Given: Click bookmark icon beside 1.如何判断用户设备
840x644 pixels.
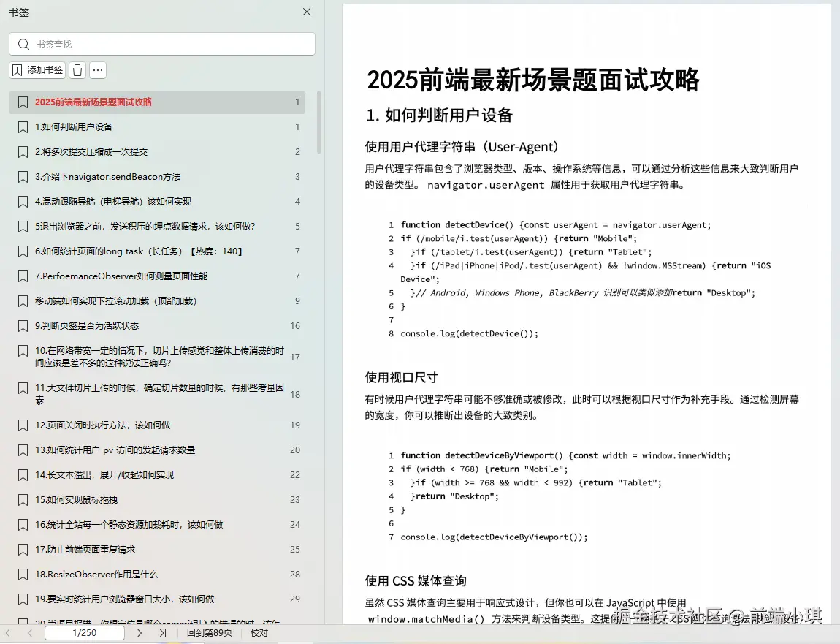Looking at the screenshot, I should (23, 127).
